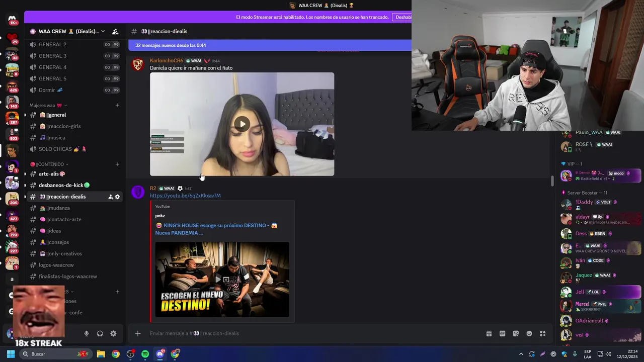644x362 pixels.
Task: Deafen audio with the headphones icon
Action: (x=100, y=333)
